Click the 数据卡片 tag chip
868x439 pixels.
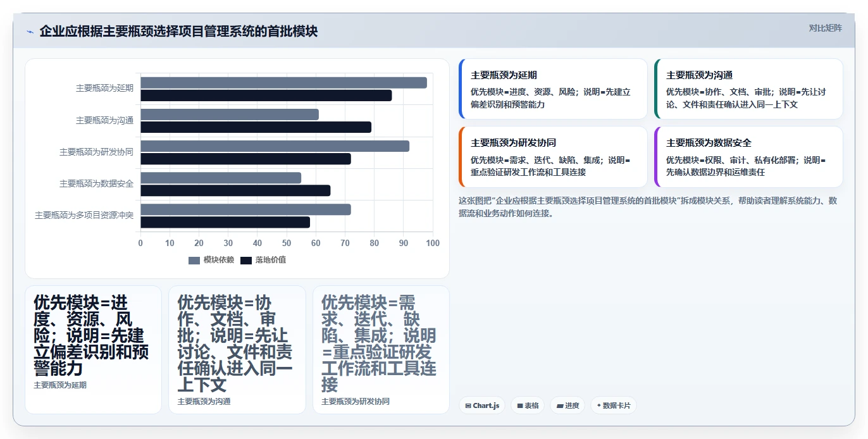[613, 405]
